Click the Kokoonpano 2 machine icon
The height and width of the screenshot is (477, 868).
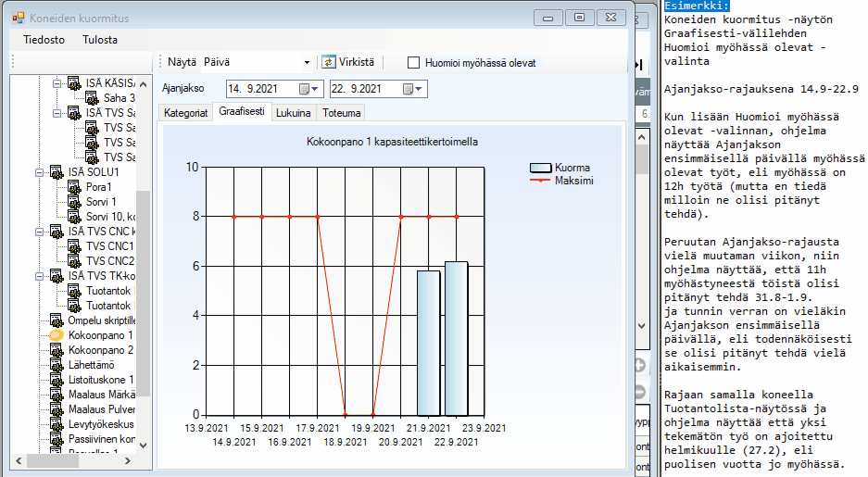point(57,350)
